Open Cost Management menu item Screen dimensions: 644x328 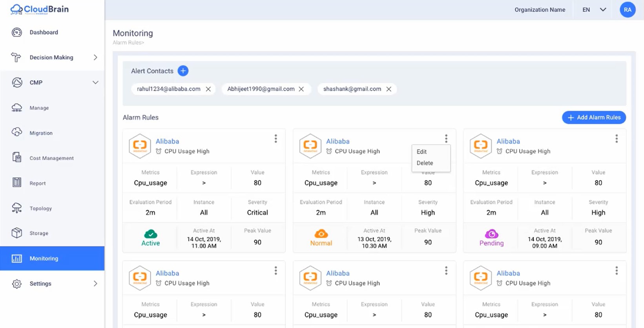tap(52, 158)
